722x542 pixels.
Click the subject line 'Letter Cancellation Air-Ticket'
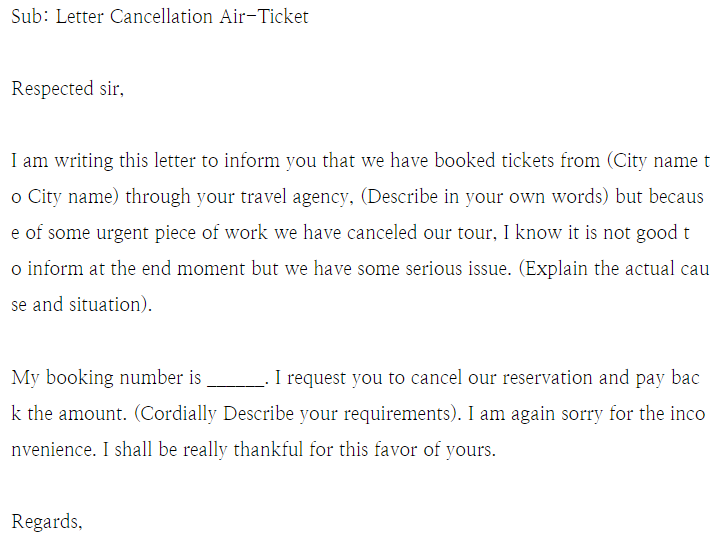pyautogui.click(x=182, y=17)
